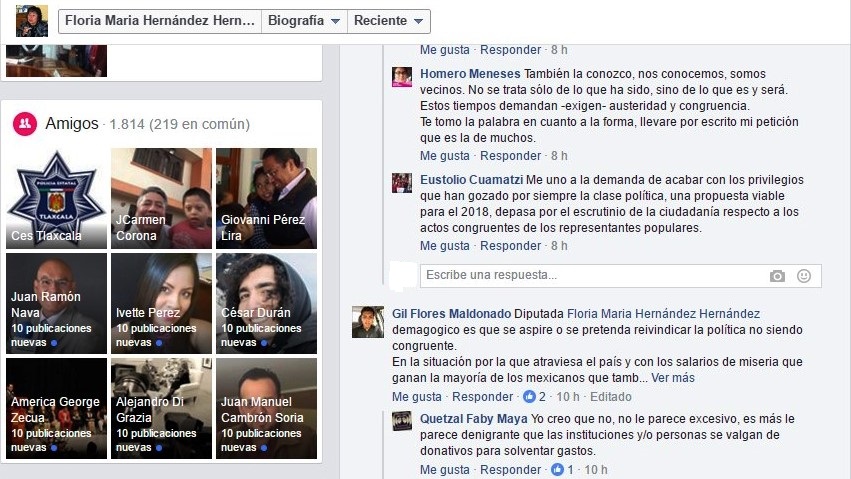Click the camera icon in reply box

coord(777,276)
